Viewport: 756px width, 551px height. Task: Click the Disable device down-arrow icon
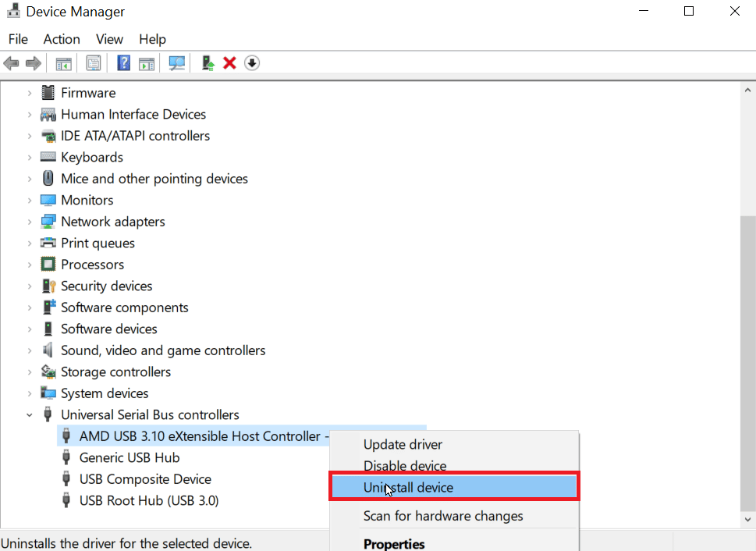coord(252,63)
